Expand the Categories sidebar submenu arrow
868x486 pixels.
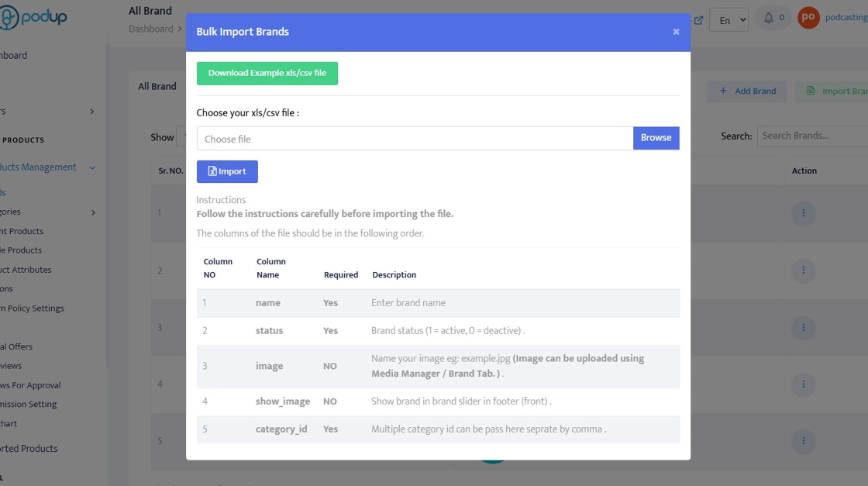point(93,212)
